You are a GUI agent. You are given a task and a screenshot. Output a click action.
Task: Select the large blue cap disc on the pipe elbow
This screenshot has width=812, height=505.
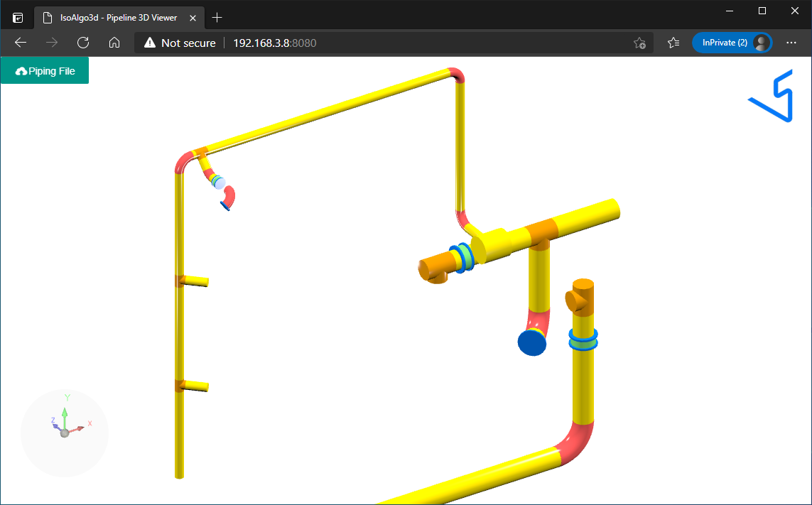[x=532, y=342]
